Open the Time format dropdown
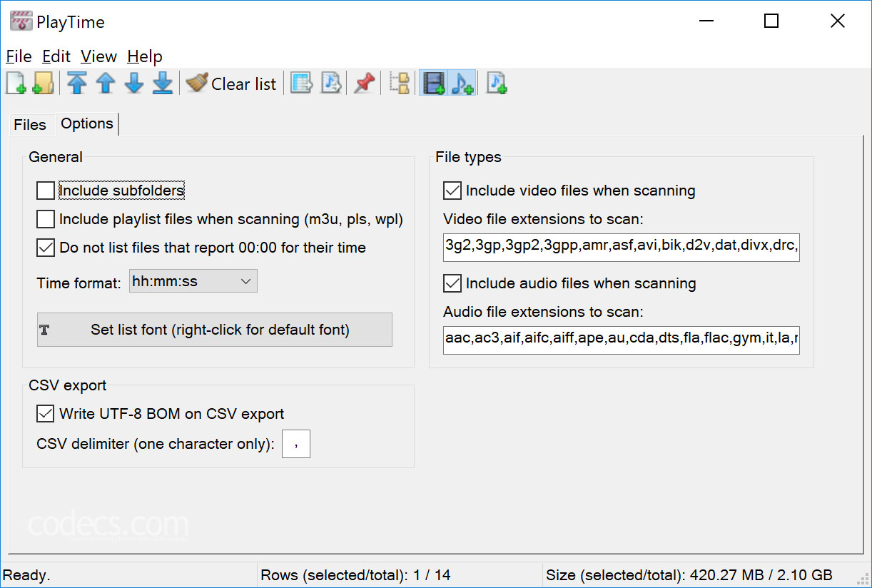This screenshot has width=872, height=588. pos(193,281)
